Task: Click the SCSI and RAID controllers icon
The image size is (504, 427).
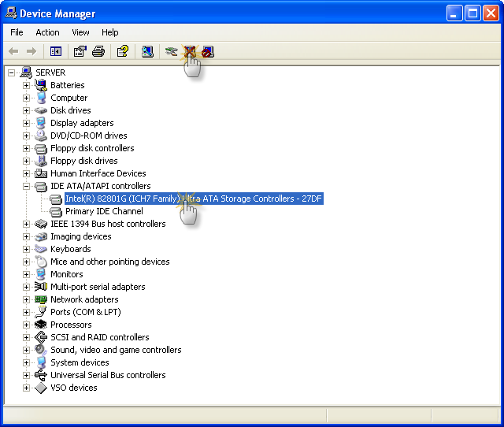Action: [x=41, y=337]
